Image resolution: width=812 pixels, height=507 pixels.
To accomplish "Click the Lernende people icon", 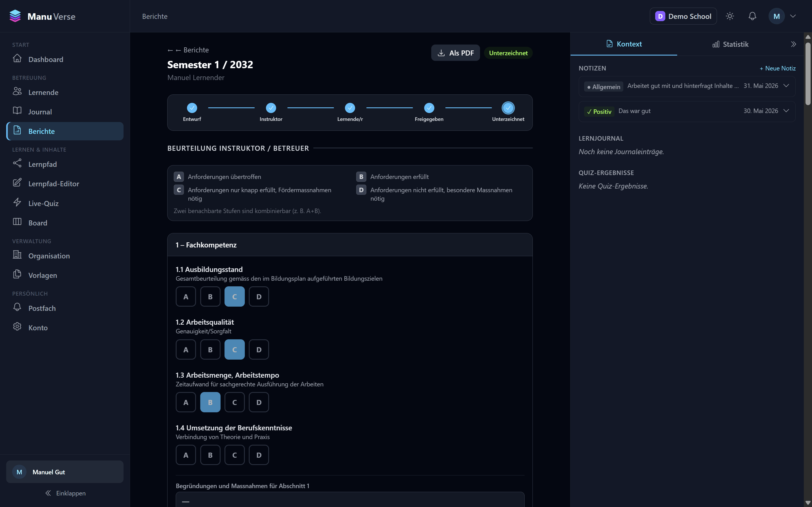I will click(17, 92).
